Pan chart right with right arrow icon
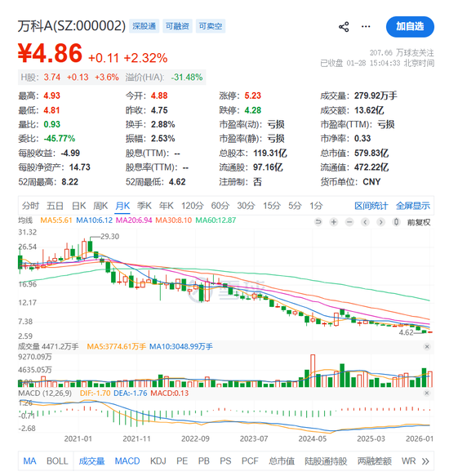The width and height of the screenshot is (449, 476). [x=380, y=222]
